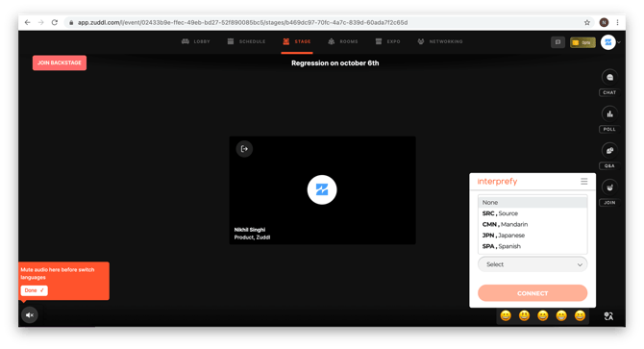Image resolution: width=644 pixels, height=349 pixels.
Task: Toggle the stage audio mute button
Action: 30,315
